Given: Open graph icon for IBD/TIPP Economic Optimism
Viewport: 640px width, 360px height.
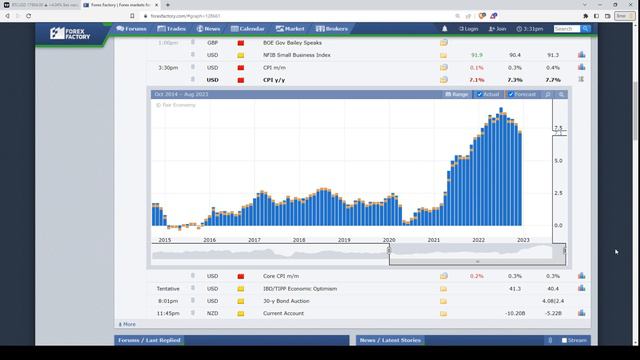Looking at the screenshot, I should coord(582,288).
